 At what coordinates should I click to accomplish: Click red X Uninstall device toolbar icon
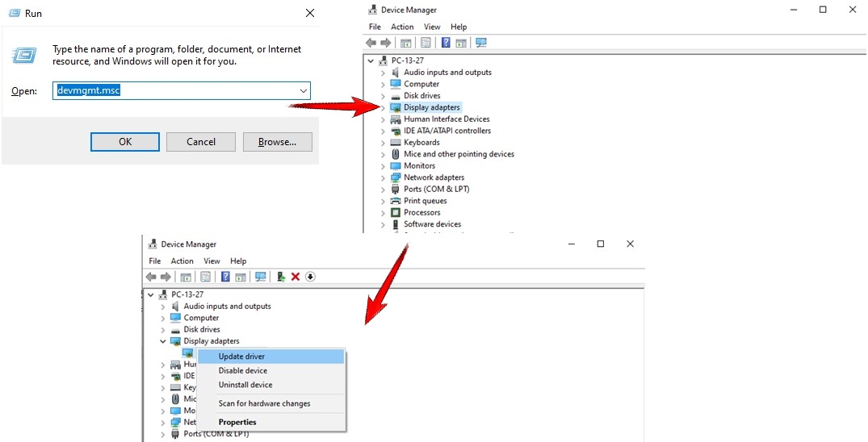tap(296, 277)
